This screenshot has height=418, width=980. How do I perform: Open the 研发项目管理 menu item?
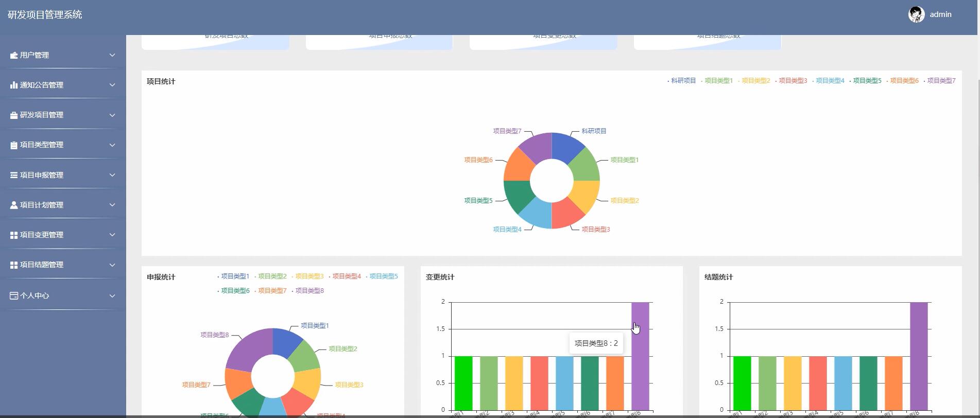(x=63, y=115)
